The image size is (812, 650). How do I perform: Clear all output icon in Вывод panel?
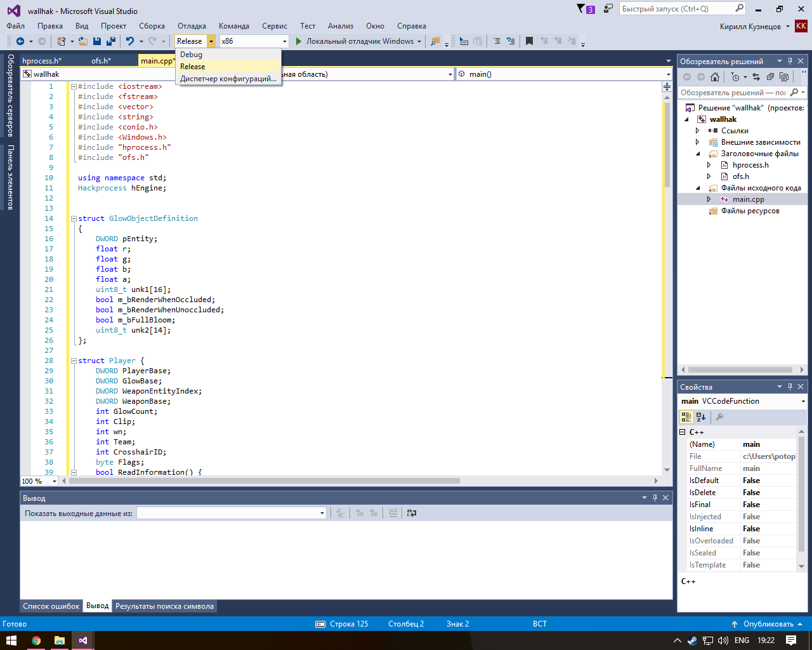(393, 513)
